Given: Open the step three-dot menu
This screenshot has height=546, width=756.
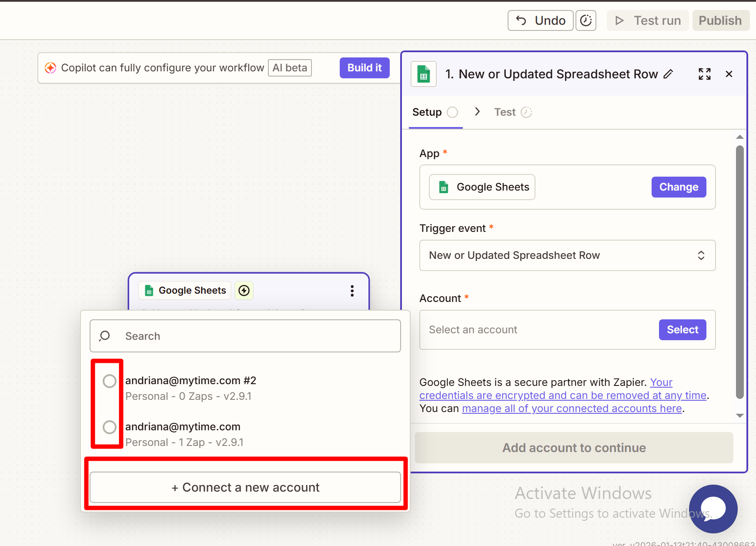Looking at the screenshot, I should 352,291.
